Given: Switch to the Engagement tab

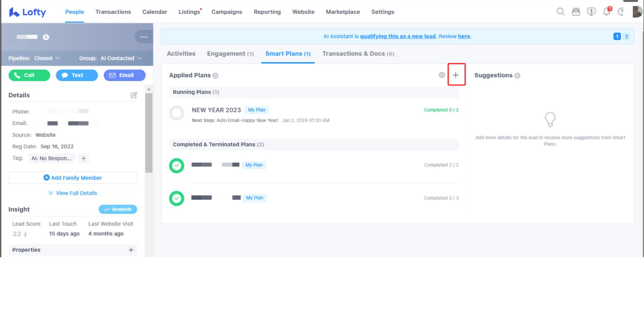Looking at the screenshot, I should (x=230, y=54).
